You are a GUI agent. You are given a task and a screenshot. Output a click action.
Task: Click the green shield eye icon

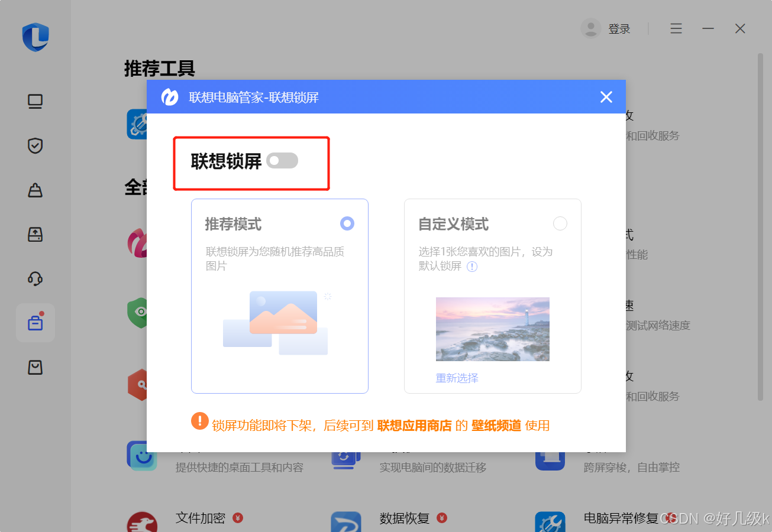pos(137,313)
